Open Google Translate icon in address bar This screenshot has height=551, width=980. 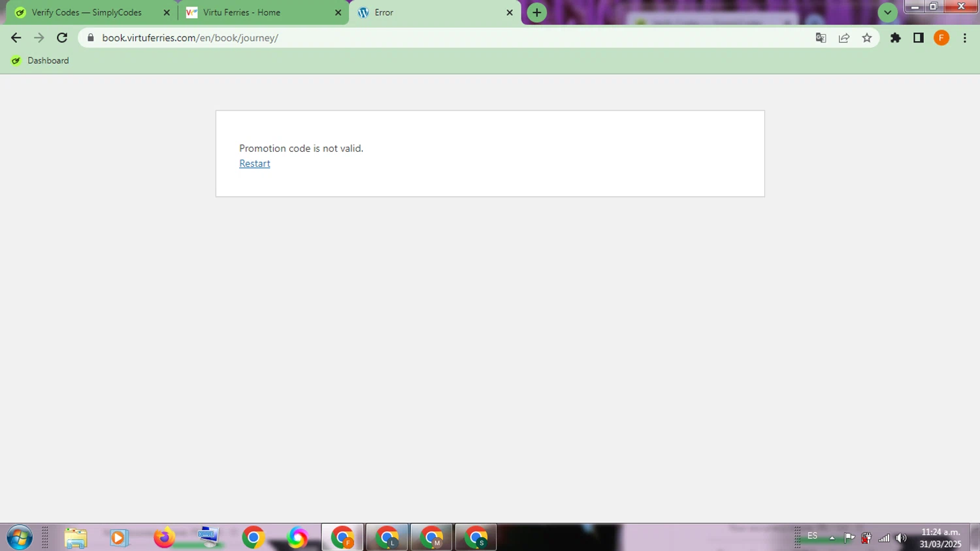(821, 38)
